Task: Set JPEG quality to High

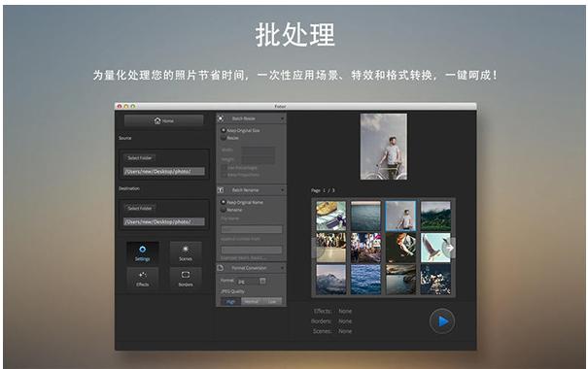Action: point(230,302)
